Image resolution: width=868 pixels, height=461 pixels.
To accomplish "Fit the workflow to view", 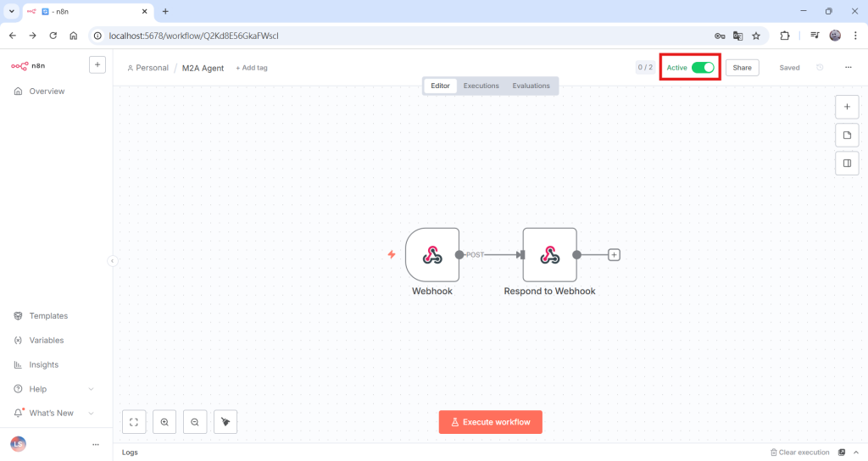I will (x=134, y=422).
